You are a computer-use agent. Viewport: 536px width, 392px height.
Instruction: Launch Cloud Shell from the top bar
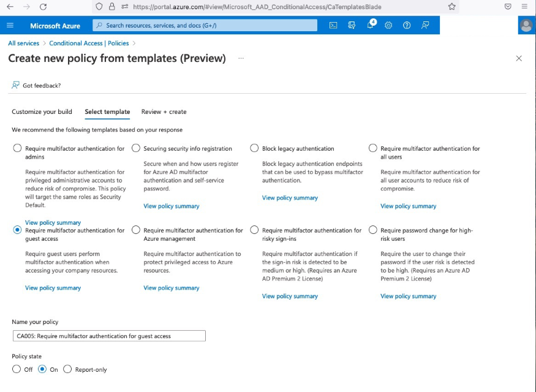coord(333,25)
